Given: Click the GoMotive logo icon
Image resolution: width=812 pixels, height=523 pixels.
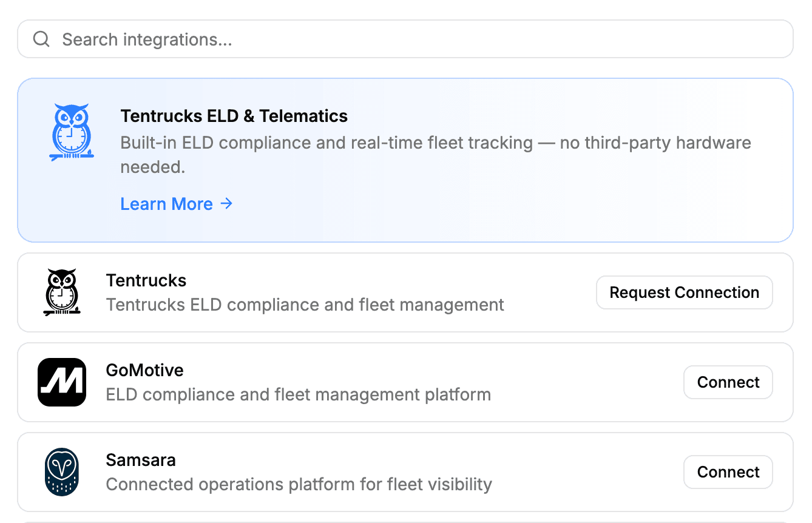Looking at the screenshot, I should pyautogui.click(x=62, y=382).
